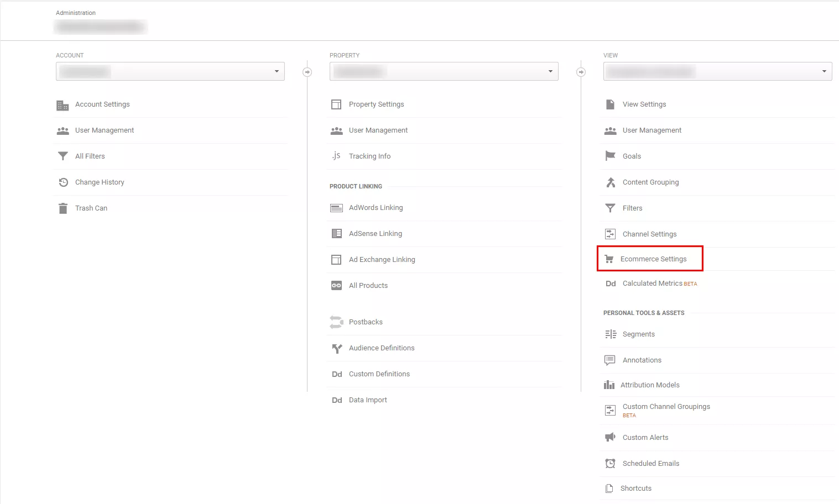Click the Annotations speech bubble icon
The width and height of the screenshot is (839, 504).
pos(610,360)
